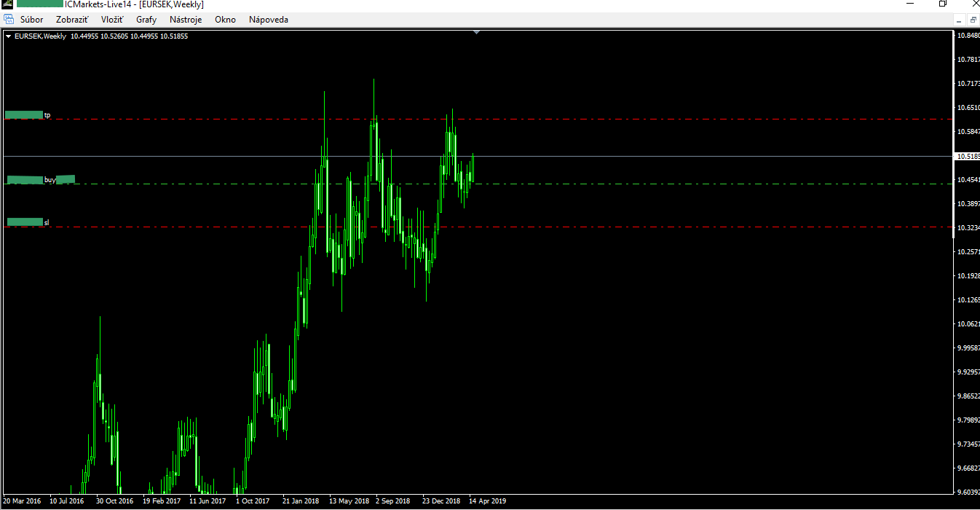Open the Zobraziť menu
The image size is (980, 510).
(x=72, y=20)
